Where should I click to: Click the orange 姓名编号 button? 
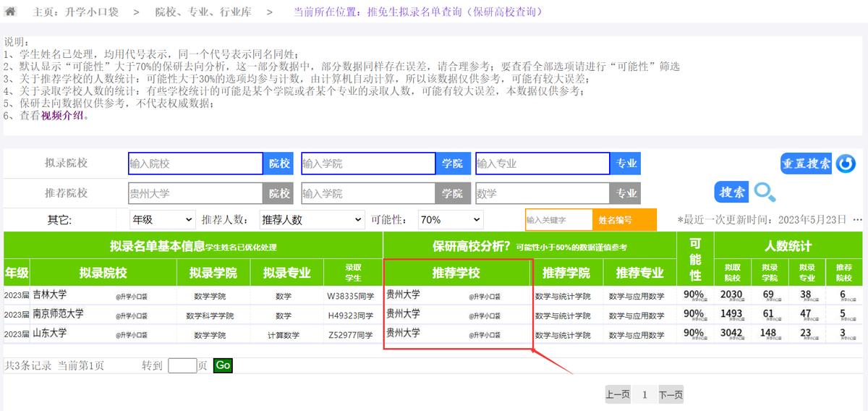[625, 220]
